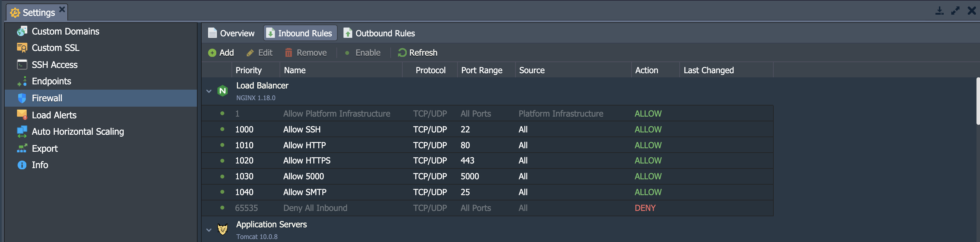This screenshot has height=242, width=980.
Task: Toggle status dot of Allow HTTP rule
Action: click(222, 145)
